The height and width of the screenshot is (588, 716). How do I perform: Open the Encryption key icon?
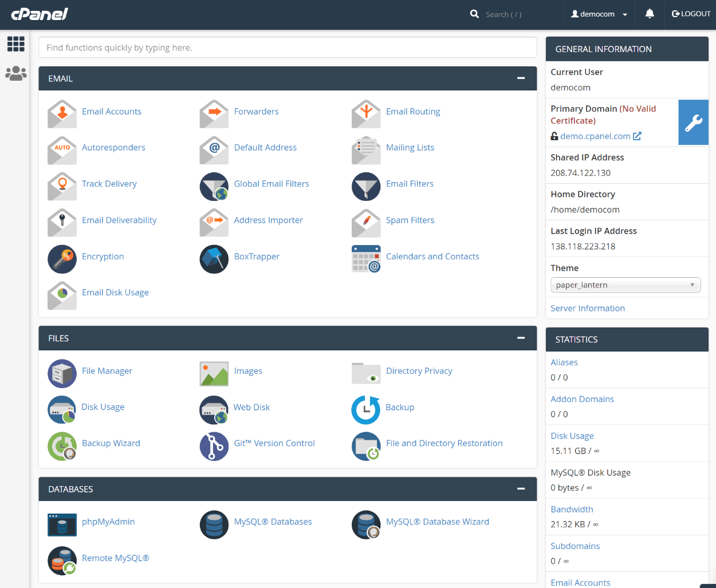62,259
